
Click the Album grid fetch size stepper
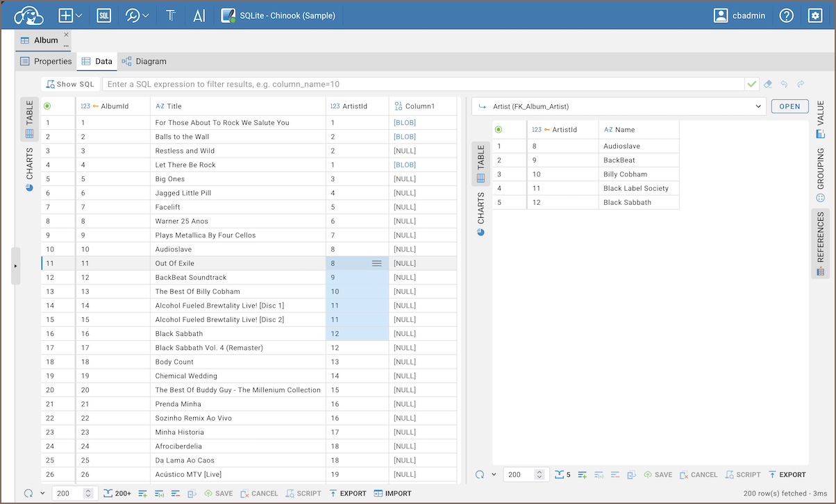[x=88, y=494]
